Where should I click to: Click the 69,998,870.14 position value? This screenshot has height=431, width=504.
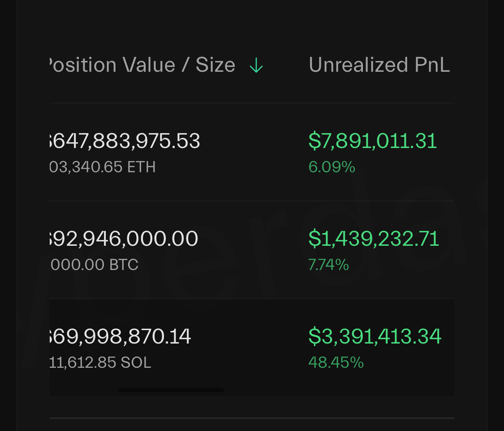pos(120,336)
